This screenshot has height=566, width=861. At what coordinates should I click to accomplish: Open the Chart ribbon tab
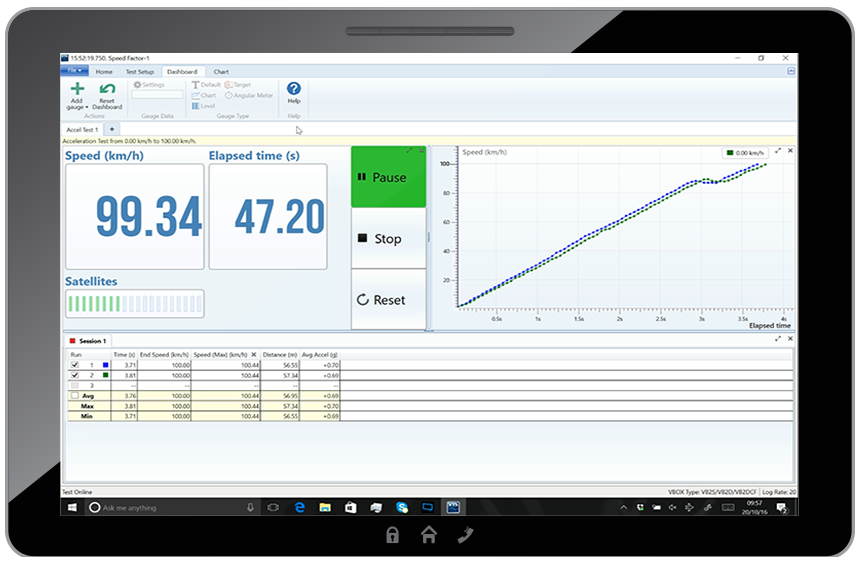221,72
